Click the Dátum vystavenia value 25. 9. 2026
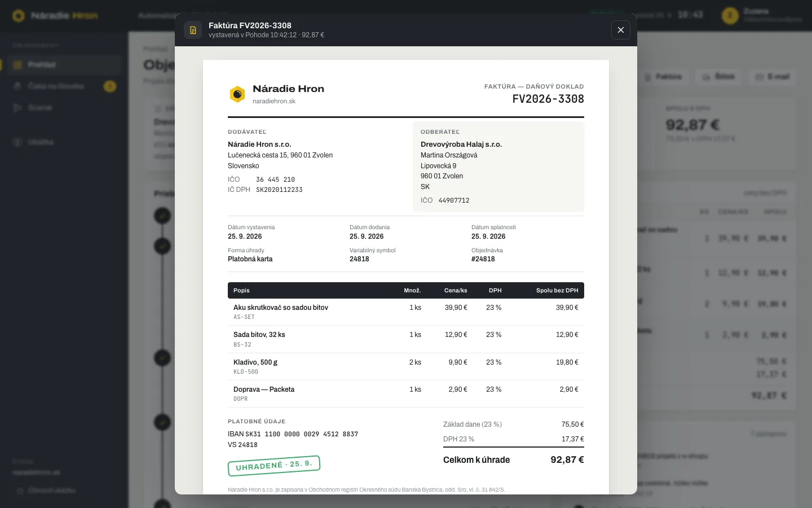812x508 pixels. point(245,237)
